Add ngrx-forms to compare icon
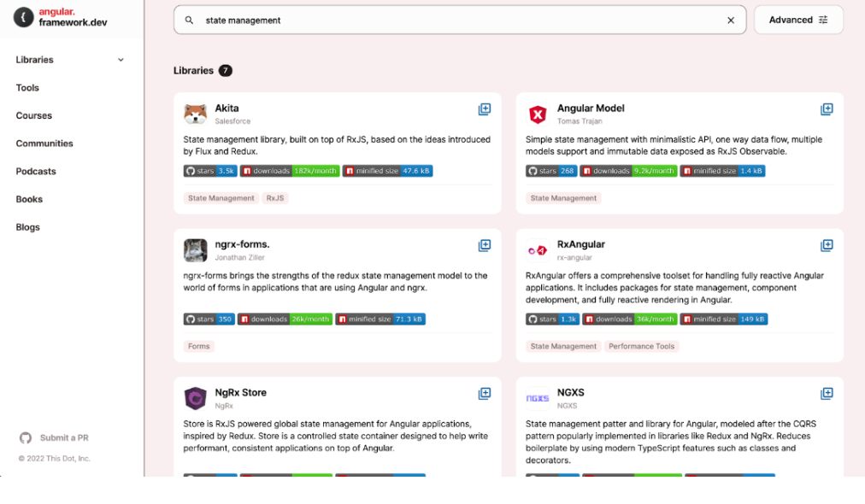865x504 pixels. click(485, 245)
